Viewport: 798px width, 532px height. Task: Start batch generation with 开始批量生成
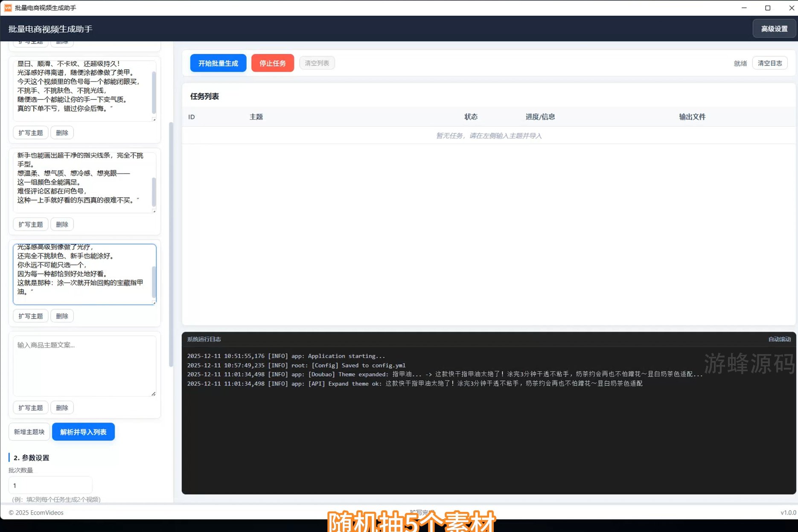pos(218,63)
